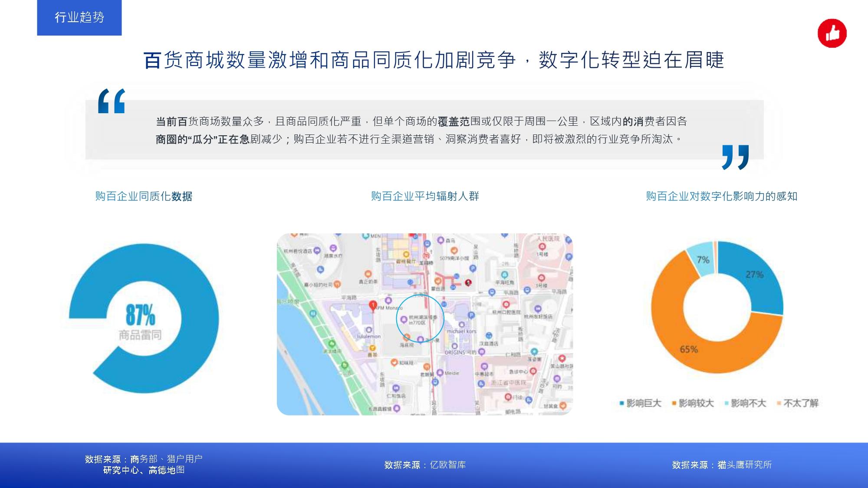Click the heading 购百企业平均辐射人群
Image resolution: width=868 pixels, height=488 pixels.
click(x=425, y=196)
